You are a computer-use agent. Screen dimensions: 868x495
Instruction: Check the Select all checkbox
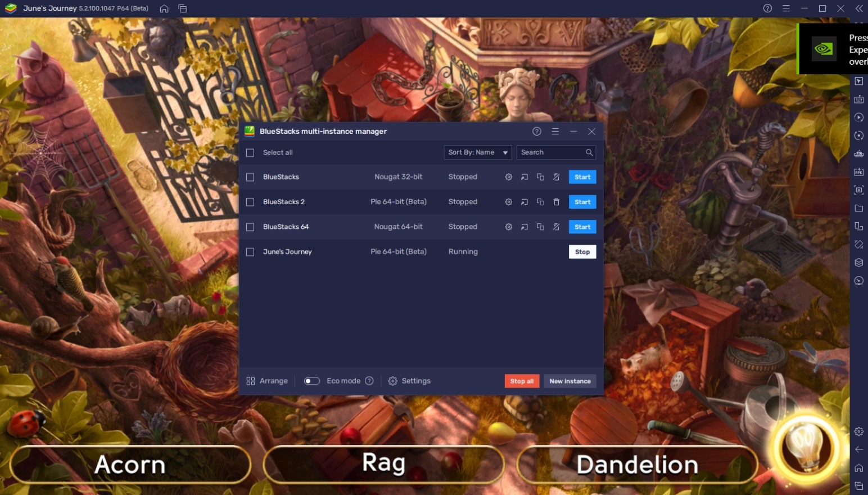click(x=250, y=152)
